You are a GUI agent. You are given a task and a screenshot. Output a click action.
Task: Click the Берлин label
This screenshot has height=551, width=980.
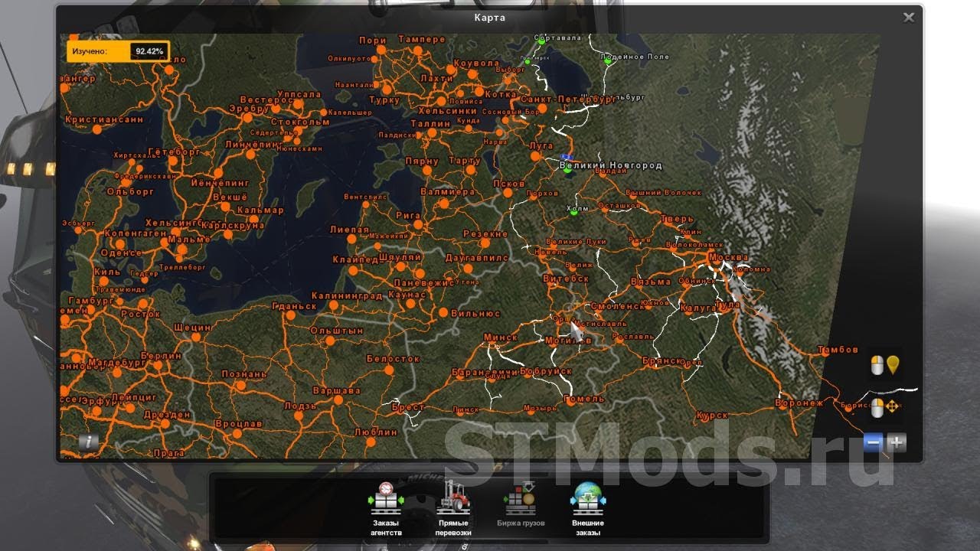(162, 356)
